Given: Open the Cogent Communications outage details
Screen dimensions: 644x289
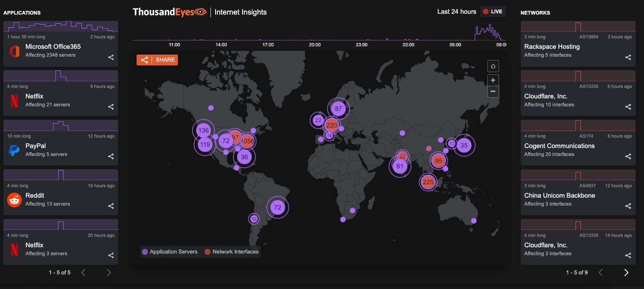Looking at the screenshot, I should coord(578,143).
